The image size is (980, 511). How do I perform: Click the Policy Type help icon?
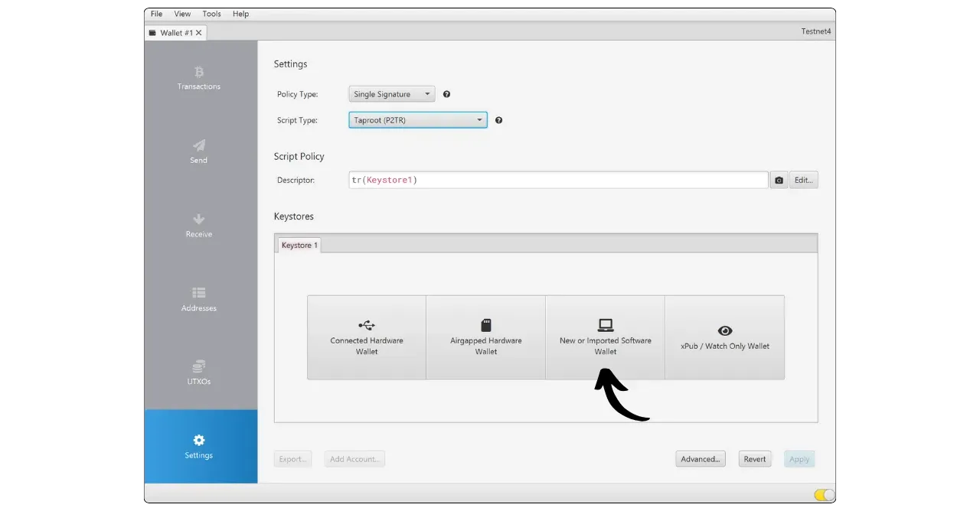446,95
